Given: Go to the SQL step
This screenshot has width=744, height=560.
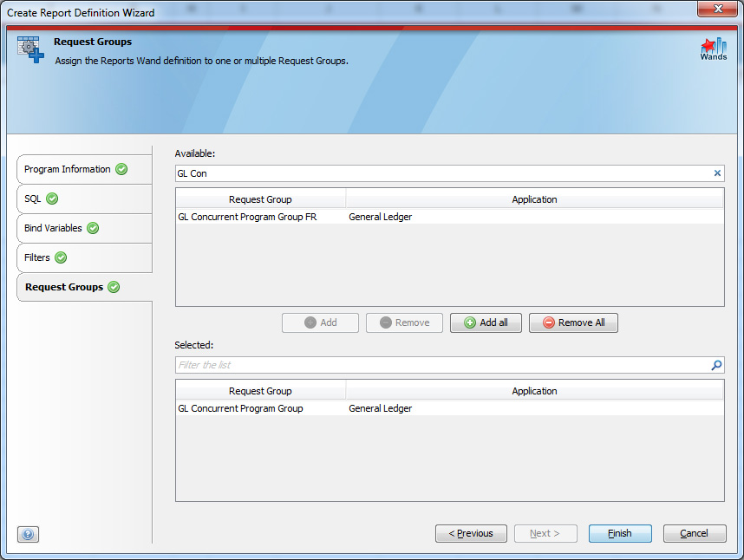Looking at the screenshot, I should pyautogui.click(x=84, y=199).
